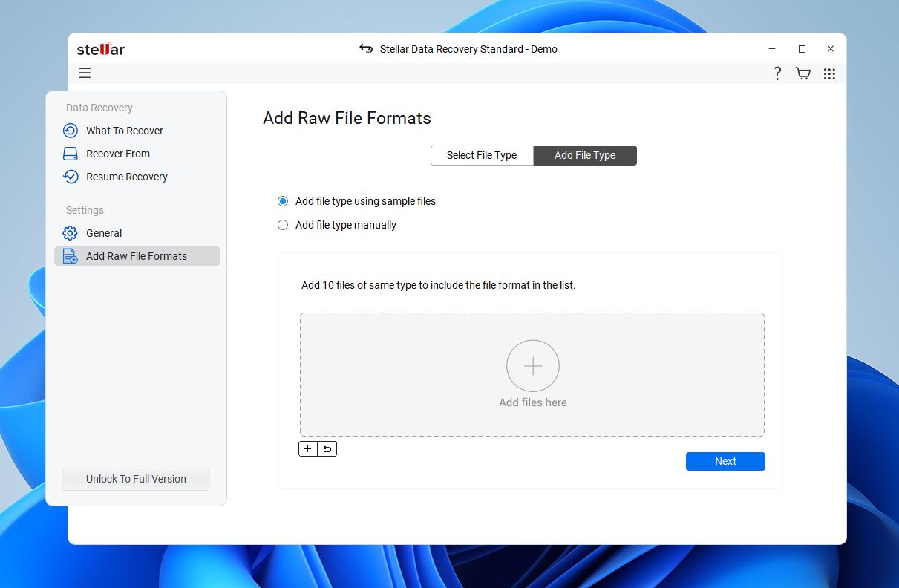Click the Recover From drive icon
This screenshot has height=588, width=899.
[71, 154]
